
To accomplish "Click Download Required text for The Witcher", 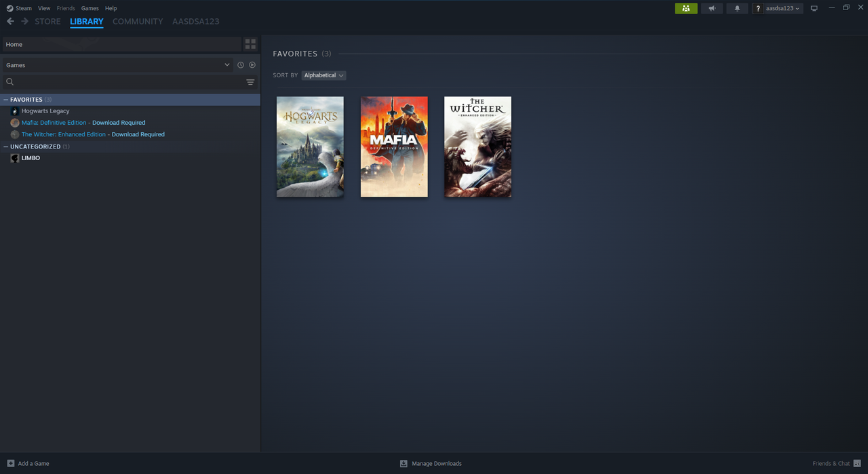I will click(138, 134).
